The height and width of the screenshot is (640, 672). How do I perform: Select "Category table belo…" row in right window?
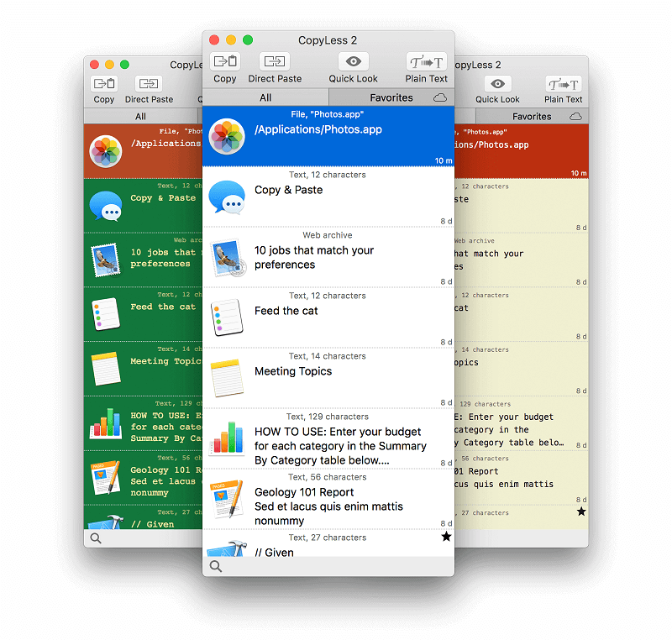[x=522, y=423]
